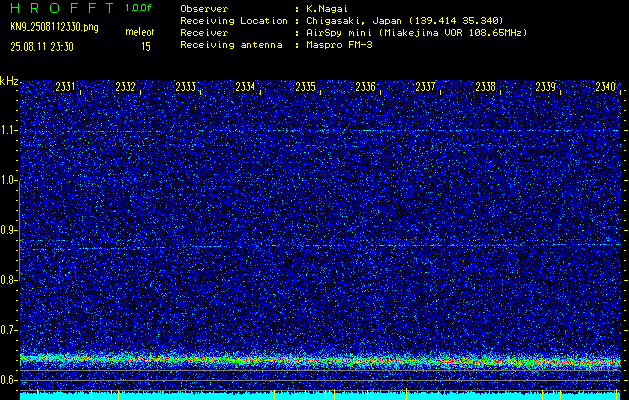Click the 2334 time marker

(x=245, y=87)
